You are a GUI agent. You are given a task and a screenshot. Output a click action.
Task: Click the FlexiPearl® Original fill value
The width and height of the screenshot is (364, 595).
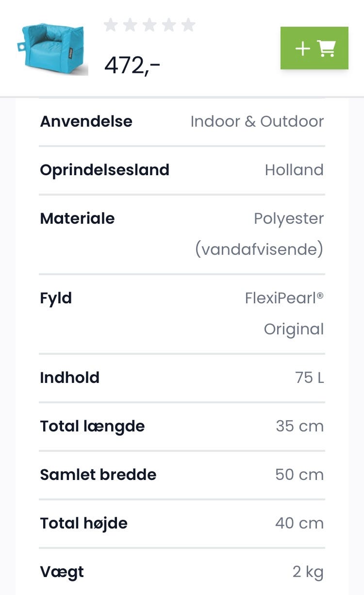coord(284,313)
